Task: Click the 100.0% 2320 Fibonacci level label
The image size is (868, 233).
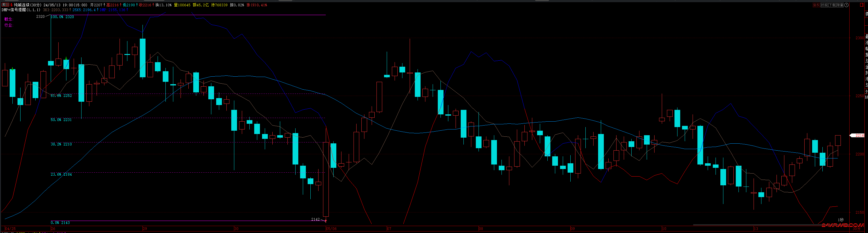Action: coord(62,17)
